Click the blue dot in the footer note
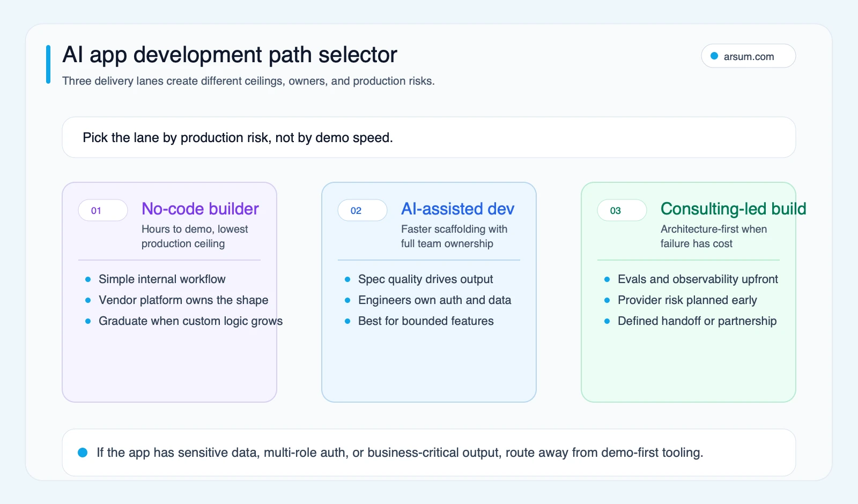The image size is (858, 504). [83, 453]
